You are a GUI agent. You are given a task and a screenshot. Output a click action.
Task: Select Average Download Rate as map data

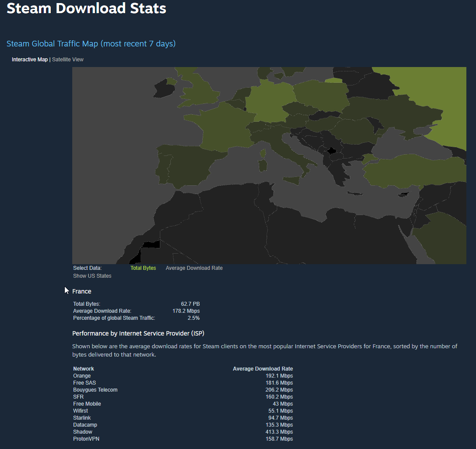point(194,268)
